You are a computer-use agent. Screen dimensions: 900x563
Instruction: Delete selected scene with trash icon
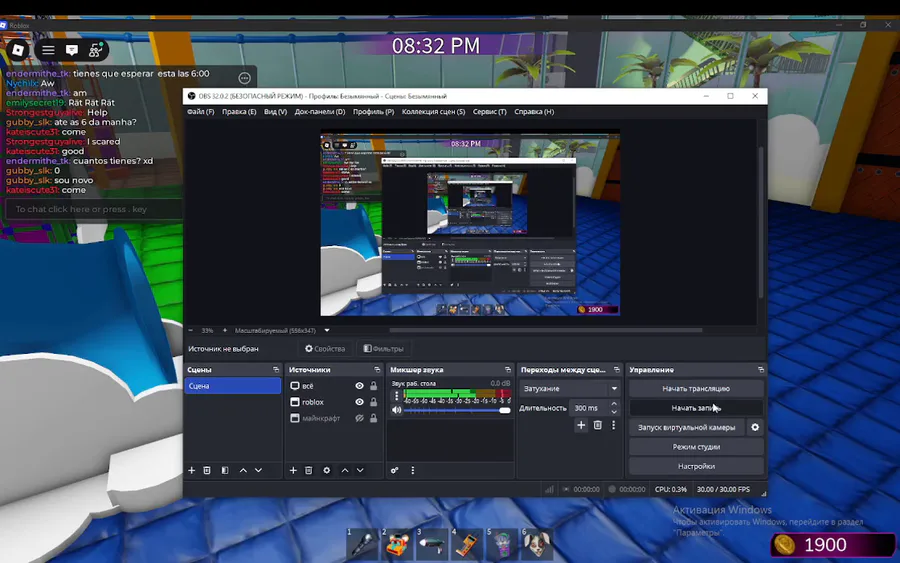[x=207, y=470]
